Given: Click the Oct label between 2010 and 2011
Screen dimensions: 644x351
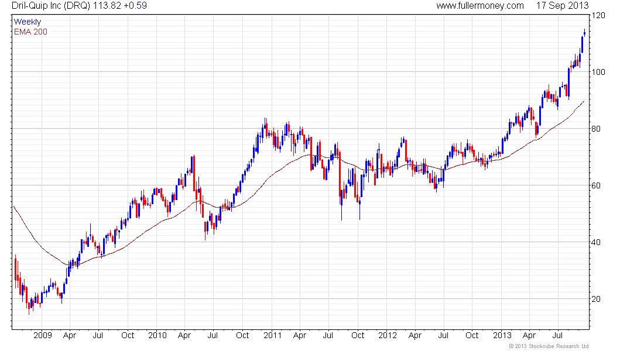Looking at the screenshot, I should click(242, 335).
